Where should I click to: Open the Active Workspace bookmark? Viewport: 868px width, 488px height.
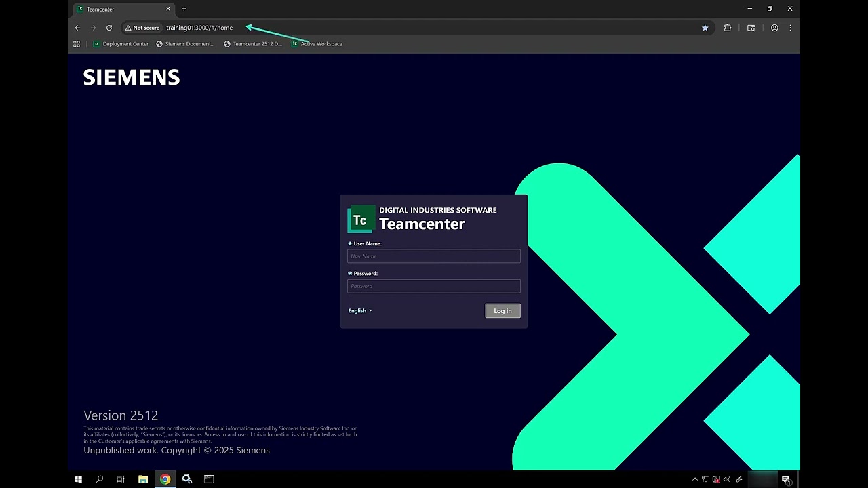(317, 44)
